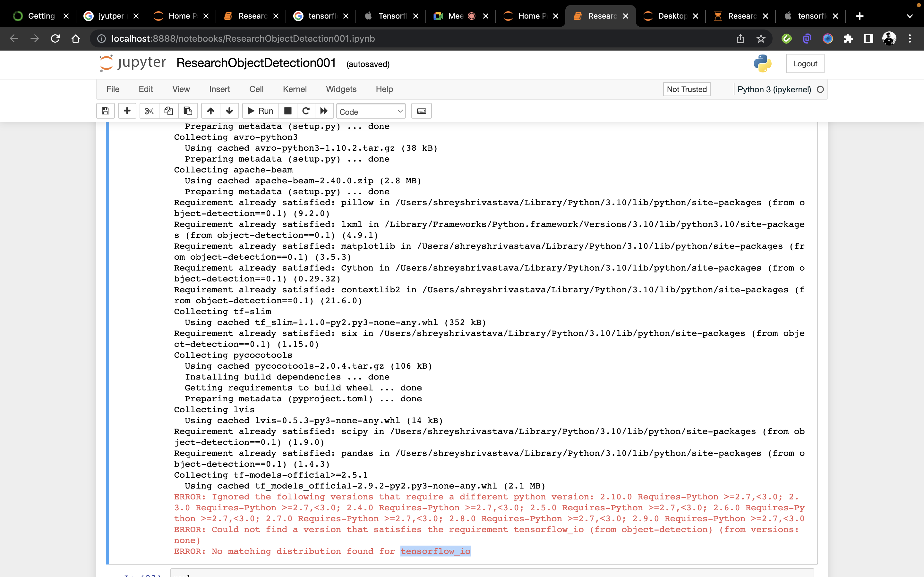Click the Logout button
924x577 pixels.
click(x=805, y=64)
